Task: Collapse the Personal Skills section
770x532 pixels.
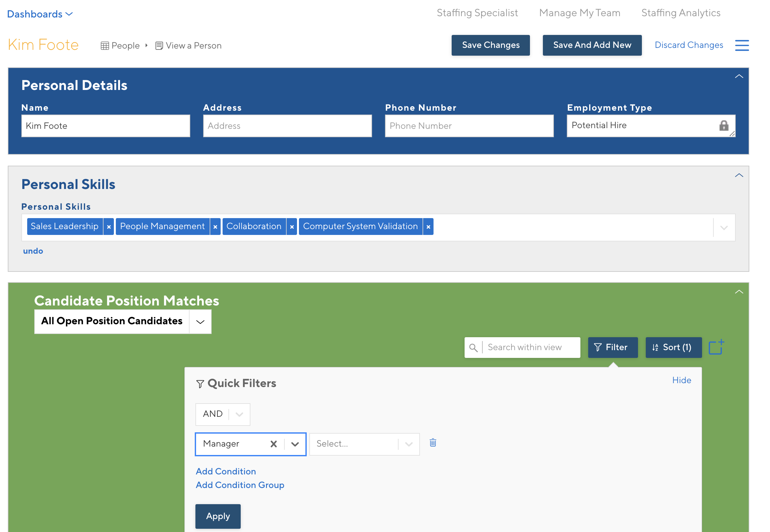Action: [739, 175]
